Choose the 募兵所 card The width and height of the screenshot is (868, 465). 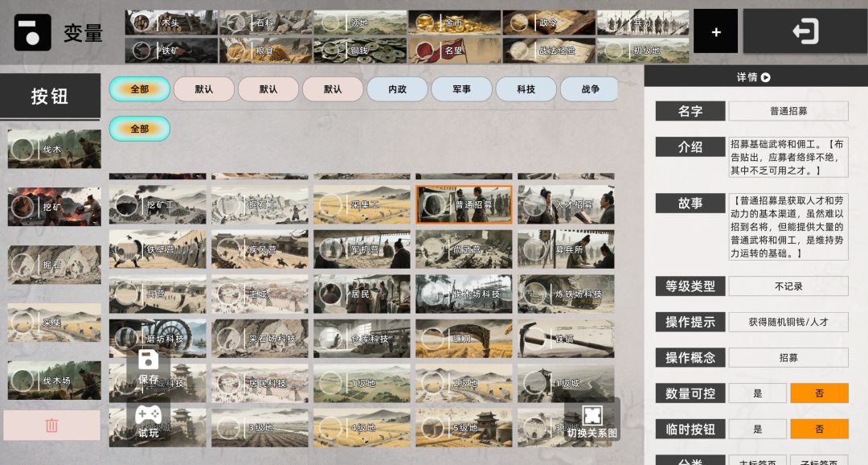pos(566,249)
